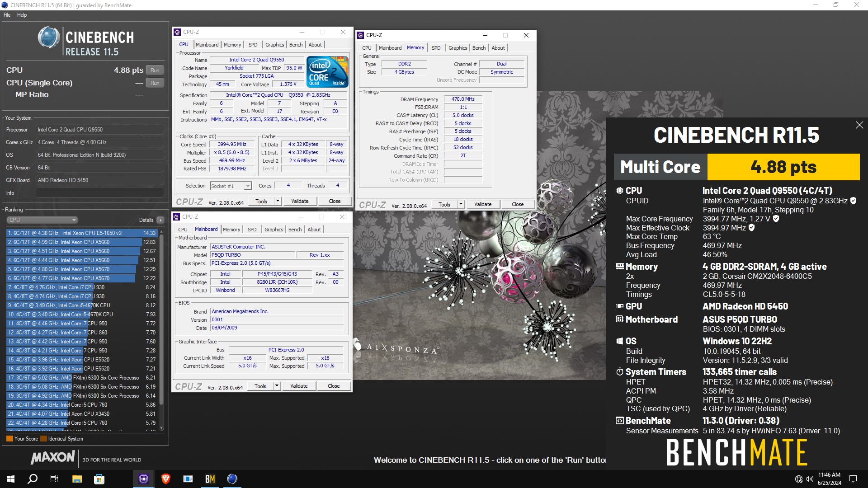868x488 pixels.
Task: Open the blue window taskbar icon
Action: [x=188, y=479]
